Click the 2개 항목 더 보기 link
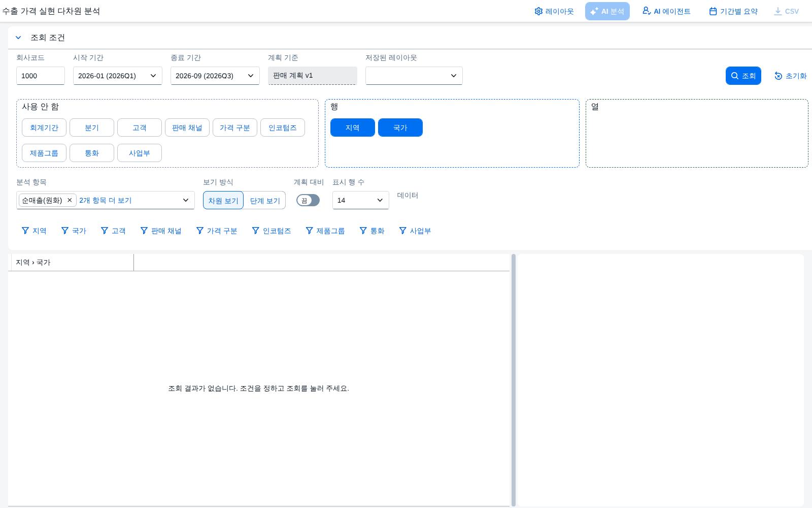This screenshot has height=508, width=812. (106, 200)
